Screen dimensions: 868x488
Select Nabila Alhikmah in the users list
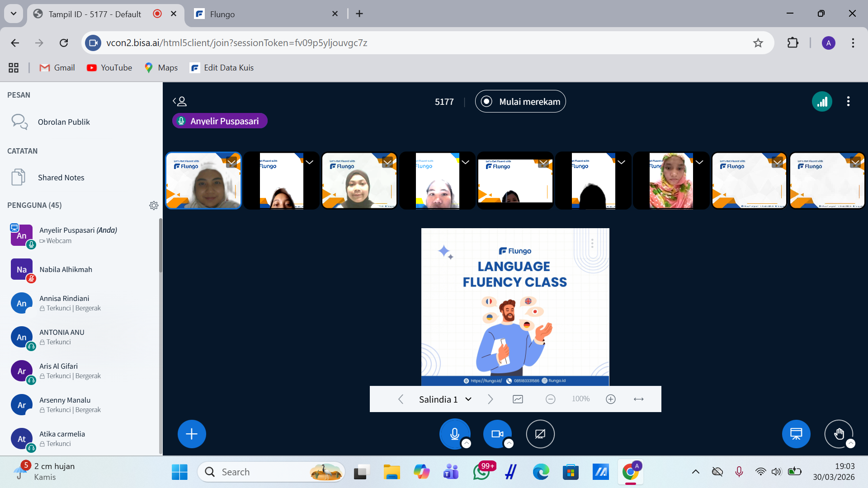point(81,270)
